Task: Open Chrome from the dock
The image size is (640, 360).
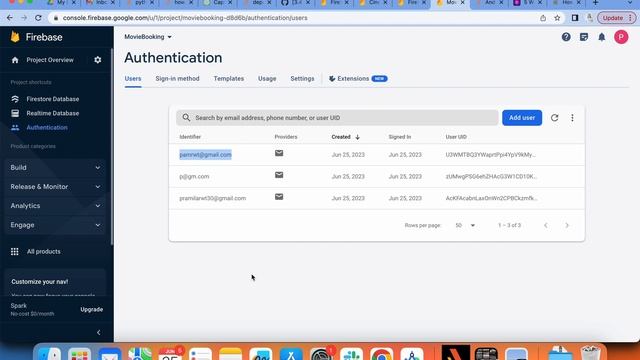Action: (381, 354)
